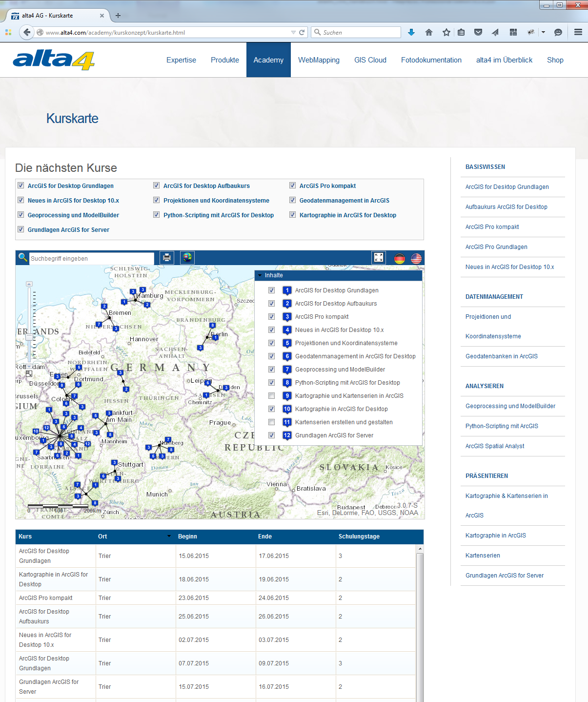588x702 pixels.
Task: Open ArcGIS Pro Grundlagen sidebar link
Action: tap(496, 247)
